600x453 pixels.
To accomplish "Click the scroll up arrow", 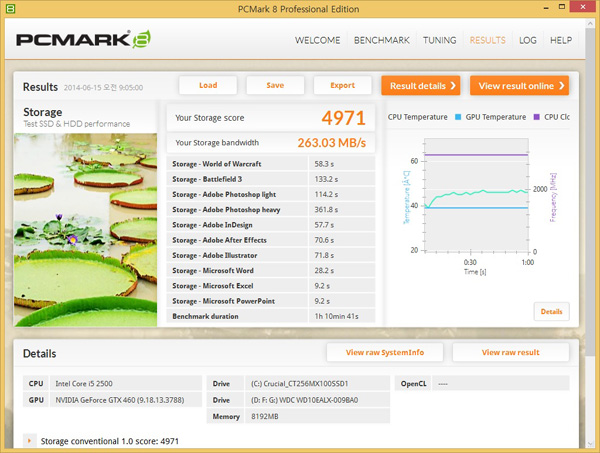I will pyautogui.click(x=590, y=24).
